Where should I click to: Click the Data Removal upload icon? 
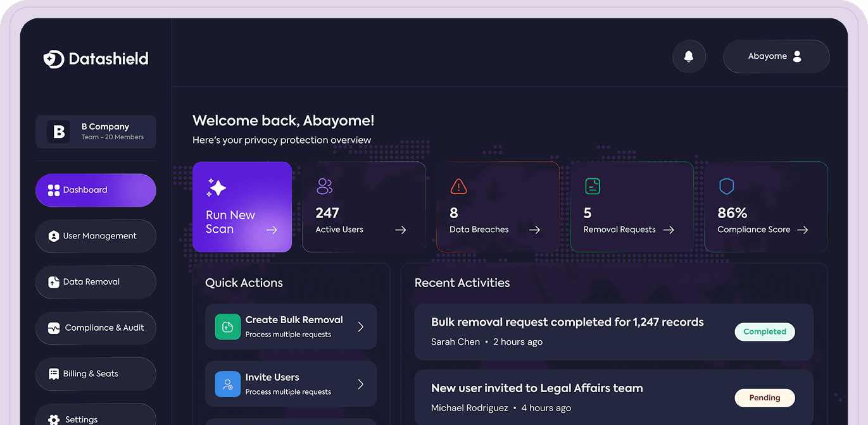click(54, 281)
